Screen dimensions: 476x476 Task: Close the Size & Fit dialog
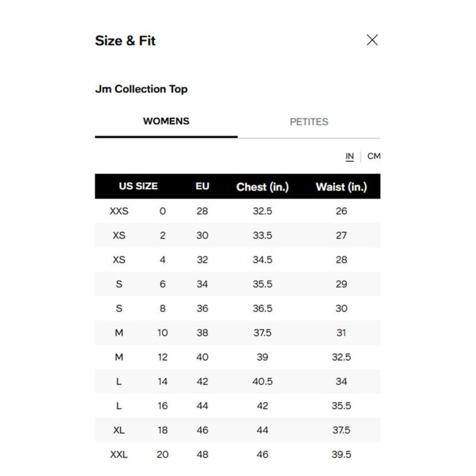(x=372, y=40)
